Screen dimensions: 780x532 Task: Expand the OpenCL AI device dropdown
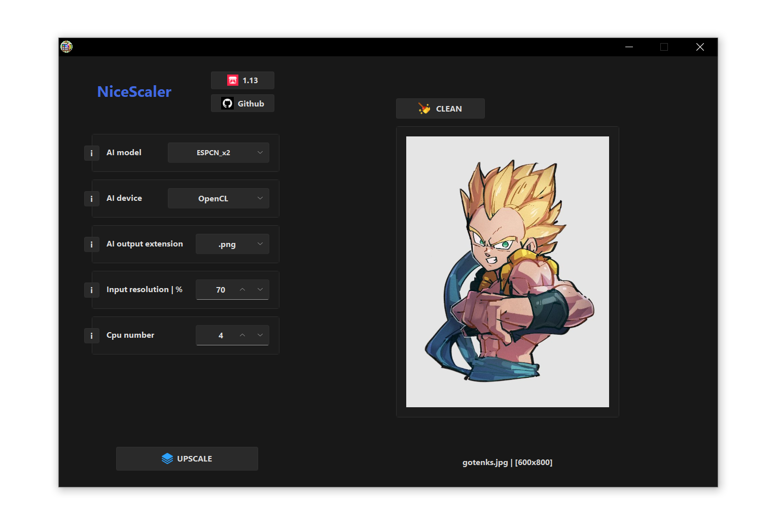219,198
